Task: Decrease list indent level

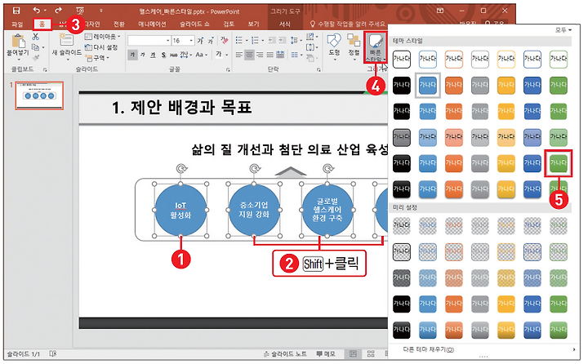Action: coord(271,40)
